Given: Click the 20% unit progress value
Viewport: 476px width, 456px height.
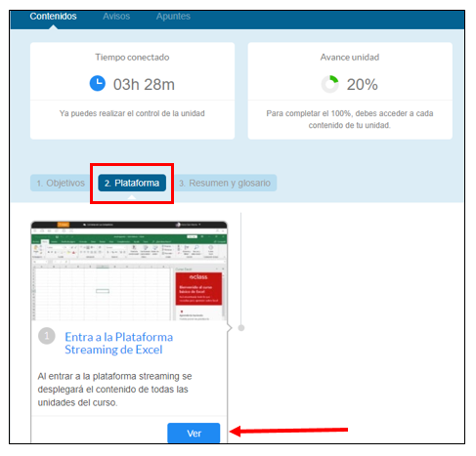Looking at the screenshot, I should (x=362, y=84).
